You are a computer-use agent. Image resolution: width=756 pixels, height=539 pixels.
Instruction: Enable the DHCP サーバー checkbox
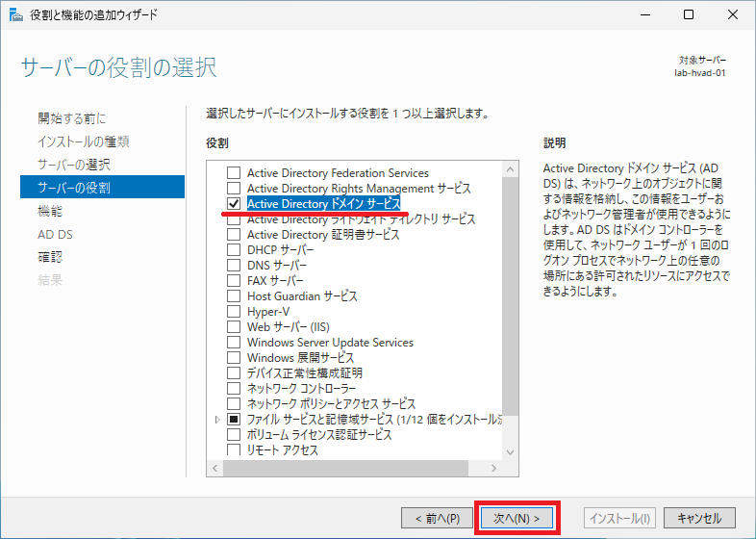(234, 250)
